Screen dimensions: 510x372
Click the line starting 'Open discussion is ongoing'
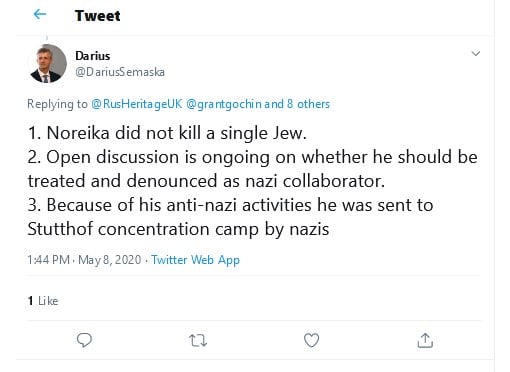point(253,157)
